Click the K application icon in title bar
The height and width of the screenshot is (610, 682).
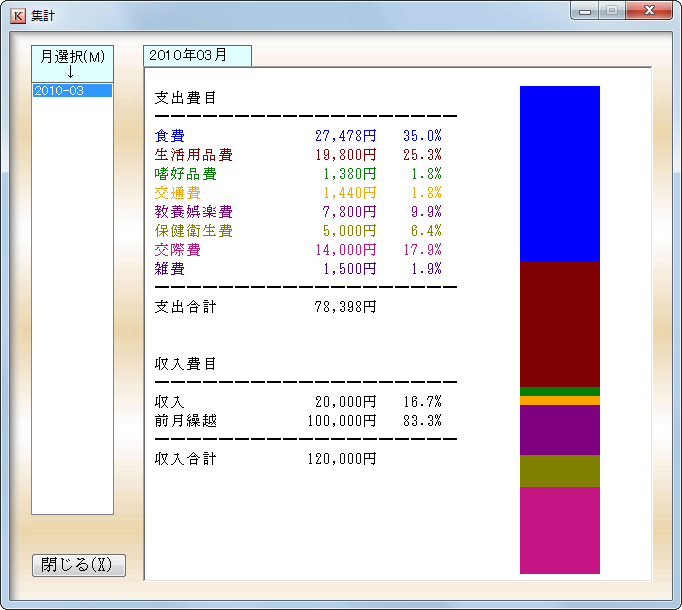(18, 16)
